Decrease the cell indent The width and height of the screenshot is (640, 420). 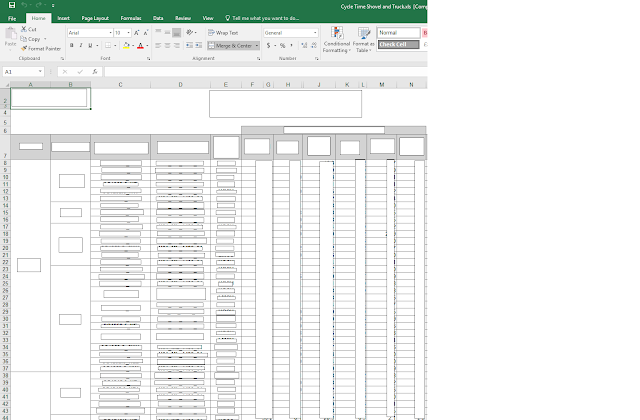tap(189, 45)
